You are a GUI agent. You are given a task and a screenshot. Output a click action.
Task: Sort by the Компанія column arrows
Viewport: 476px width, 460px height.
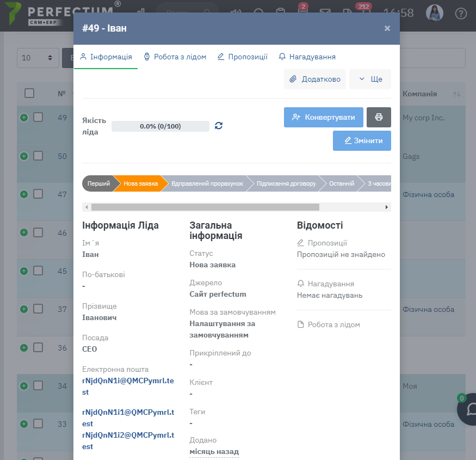[x=456, y=94]
